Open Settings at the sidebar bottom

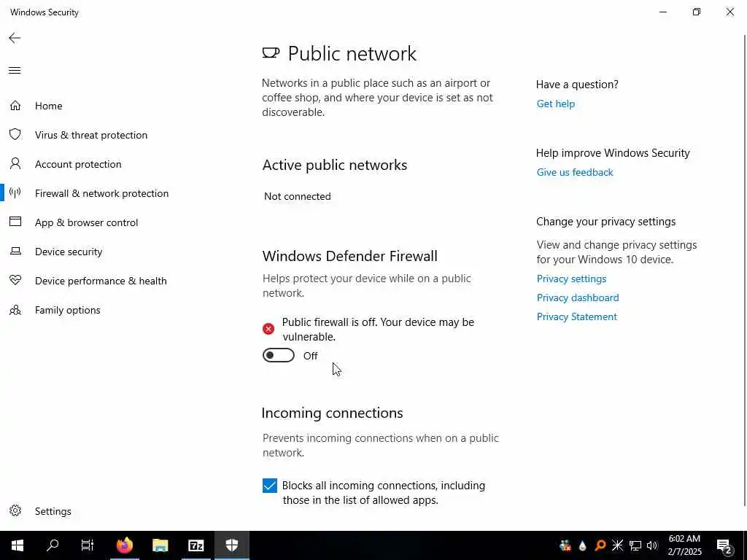pos(53,511)
